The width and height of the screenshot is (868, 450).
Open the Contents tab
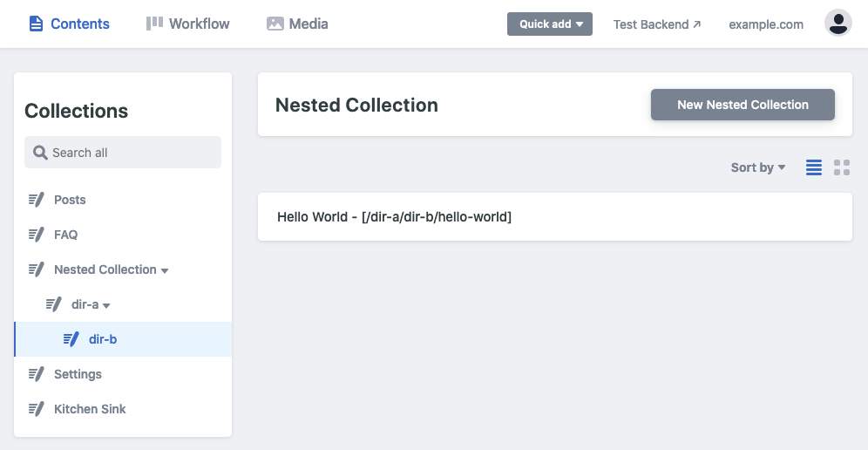pyautogui.click(x=70, y=24)
